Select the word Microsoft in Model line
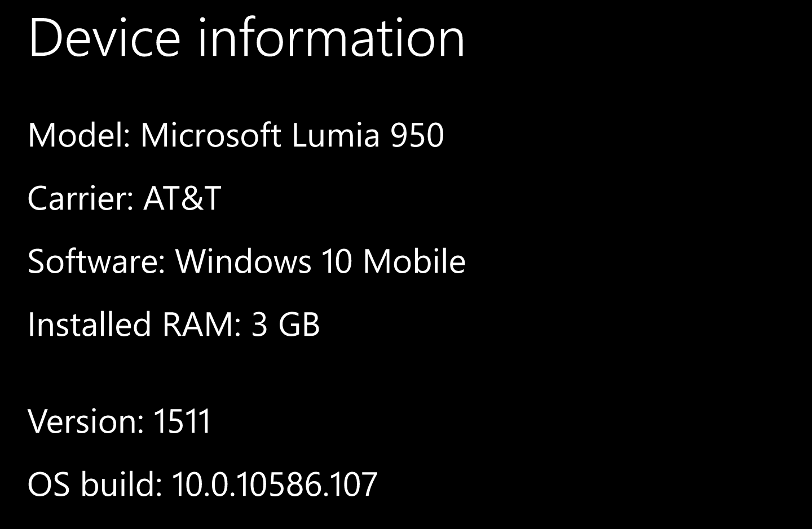 tap(210, 136)
